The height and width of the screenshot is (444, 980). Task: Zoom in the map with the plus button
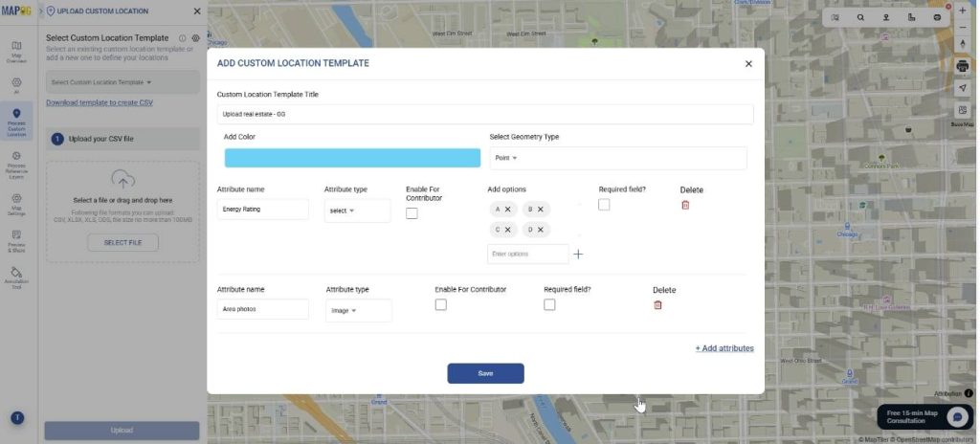click(963, 11)
